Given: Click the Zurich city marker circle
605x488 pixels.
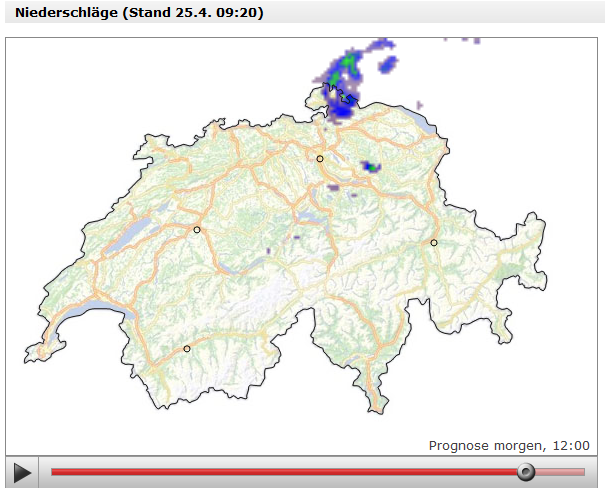Looking at the screenshot, I should pos(320,159).
